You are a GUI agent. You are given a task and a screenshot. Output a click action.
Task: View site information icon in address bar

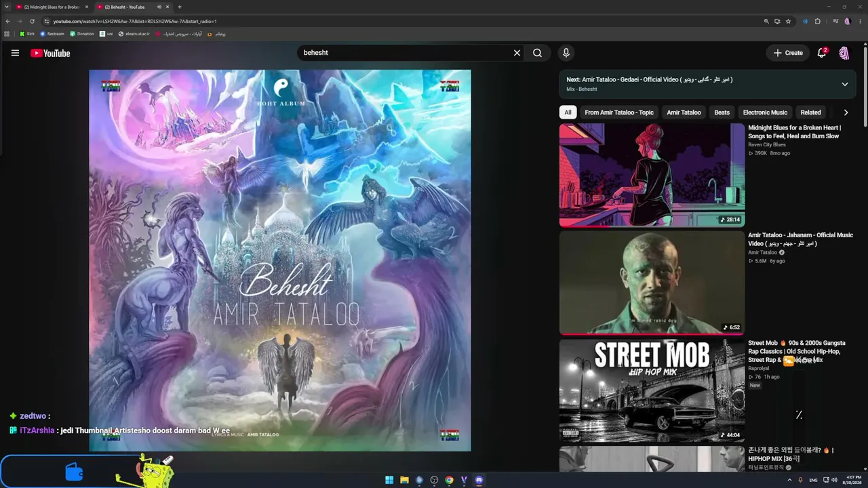click(x=46, y=21)
